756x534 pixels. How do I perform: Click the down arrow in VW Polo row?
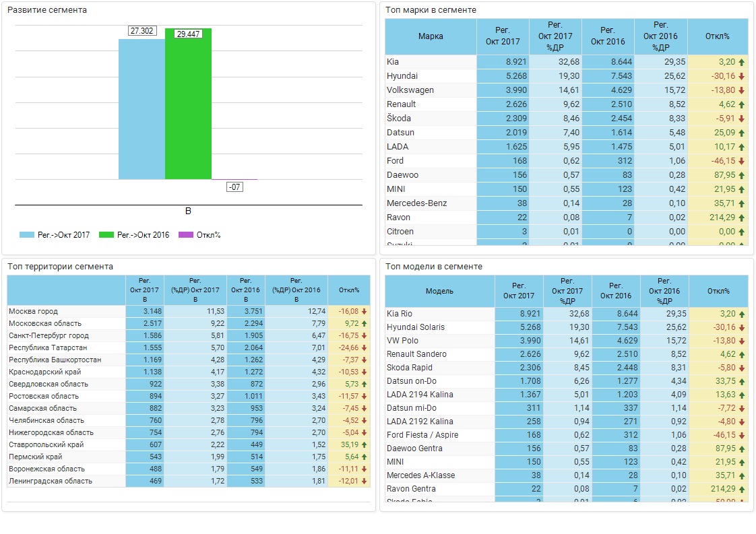click(x=742, y=341)
